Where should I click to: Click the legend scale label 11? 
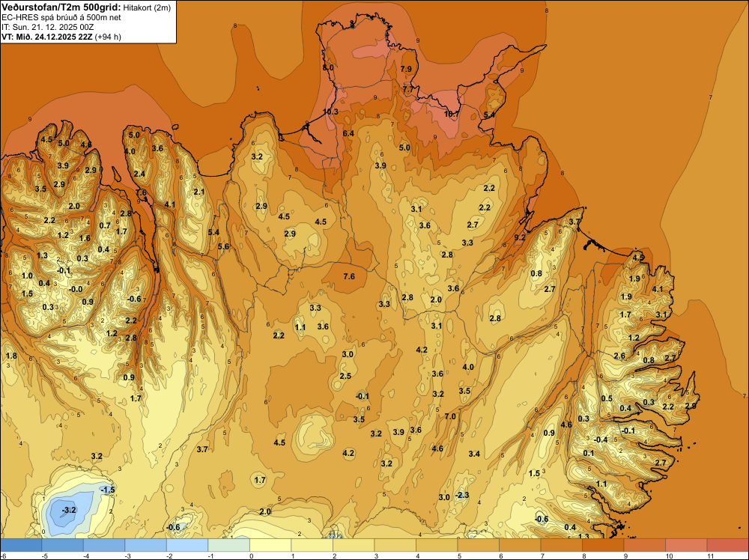[710, 556]
